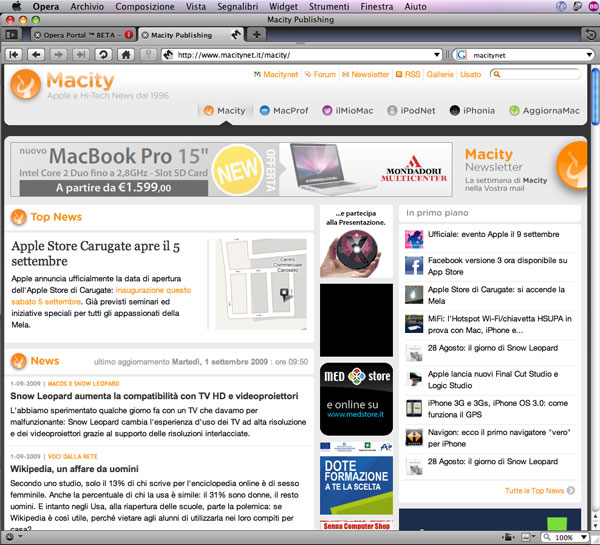Click the Forward arrow button
This screenshot has width=600, height=545.
[x=58, y=55]
